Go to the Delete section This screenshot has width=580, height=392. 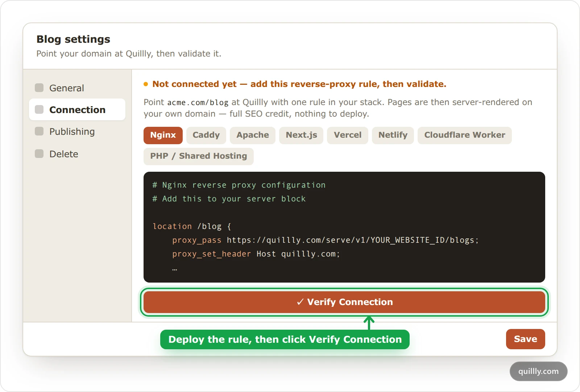77,154
